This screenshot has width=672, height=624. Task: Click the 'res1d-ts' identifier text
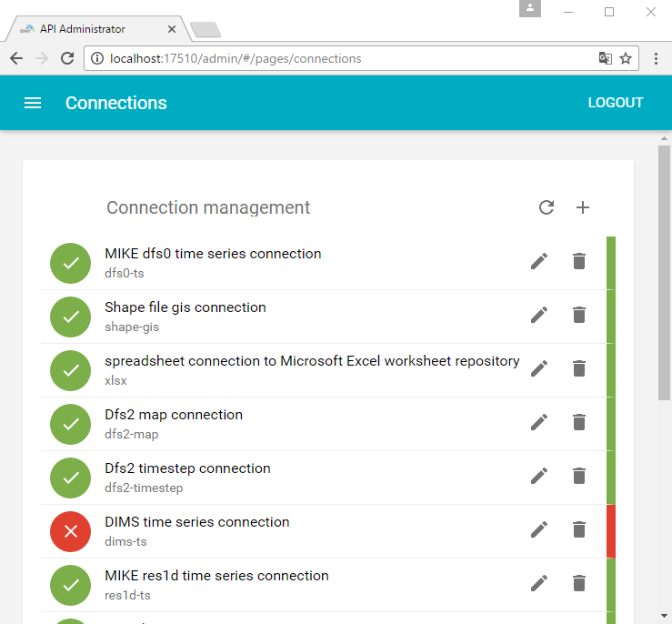pos(127,595)
